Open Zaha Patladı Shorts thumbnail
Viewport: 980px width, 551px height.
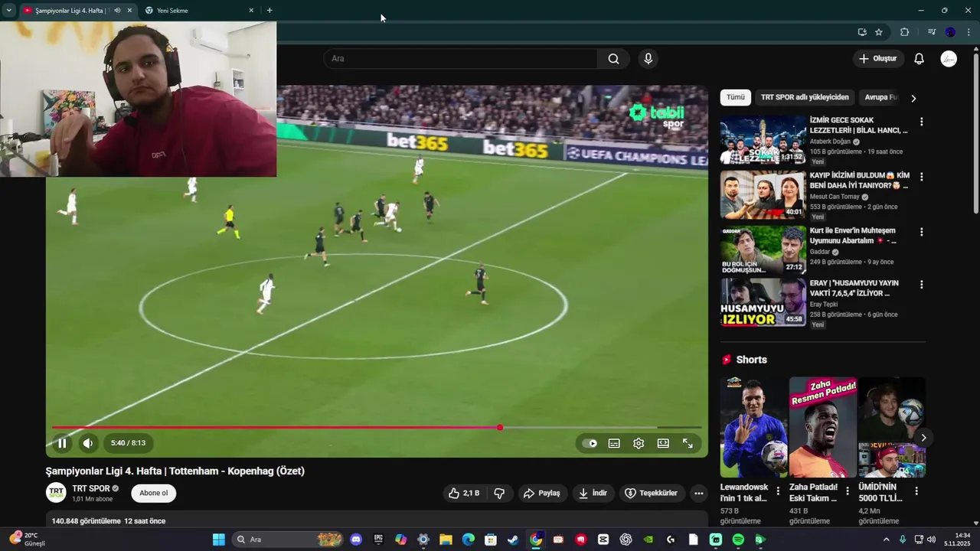coord(823,427)
